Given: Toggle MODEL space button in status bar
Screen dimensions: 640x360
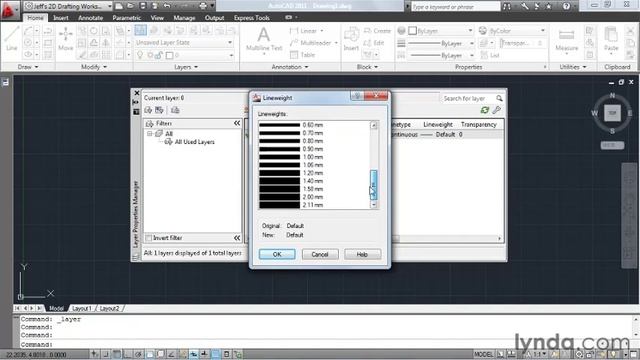Looking at the screenshot, I should (x=483, y=354).
